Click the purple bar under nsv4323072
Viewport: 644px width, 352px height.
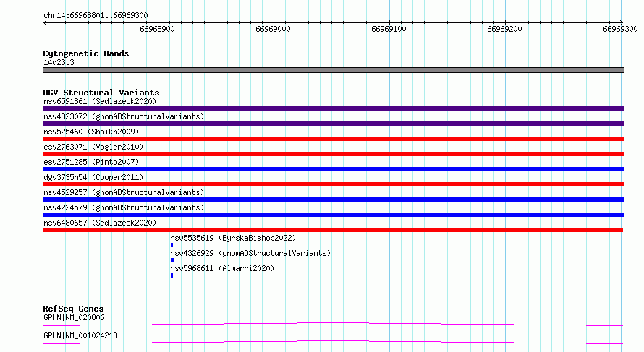tap(333, 124)
